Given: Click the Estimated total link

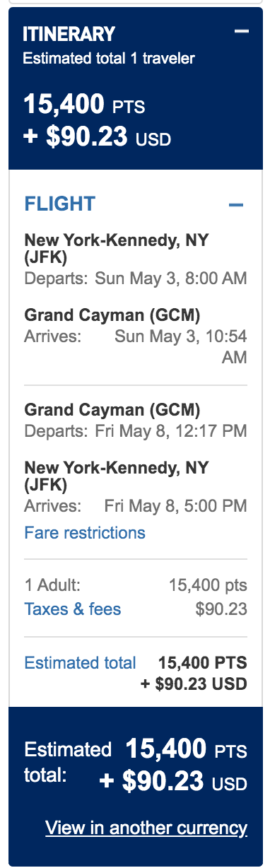Looking at the screenshot, I should [x=80, y=663].
